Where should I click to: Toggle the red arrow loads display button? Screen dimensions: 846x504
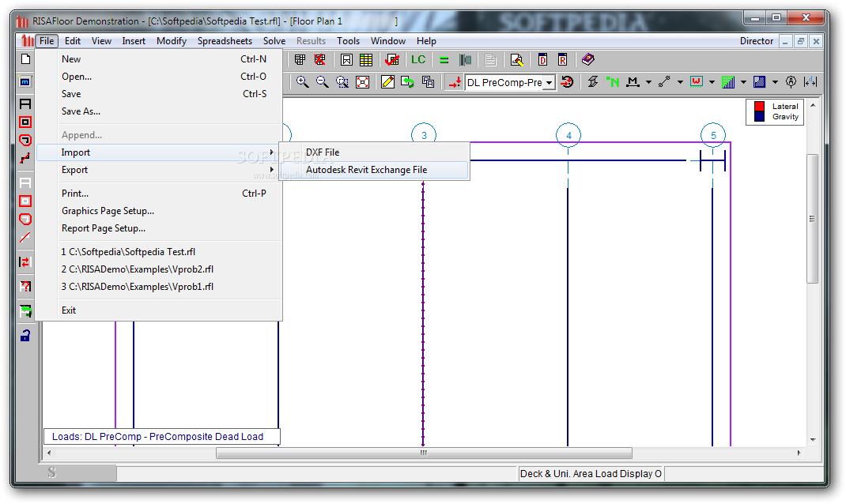click(x=455, y=82)
